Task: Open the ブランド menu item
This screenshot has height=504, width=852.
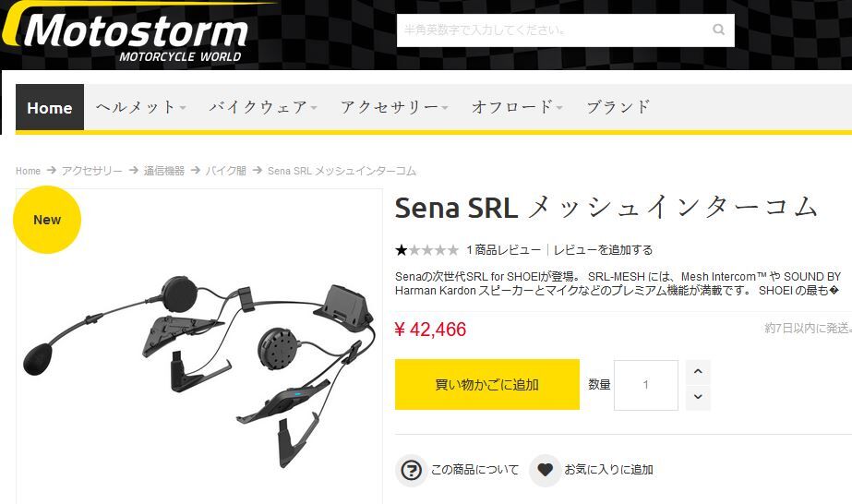Action: click(x=618, y=107)
